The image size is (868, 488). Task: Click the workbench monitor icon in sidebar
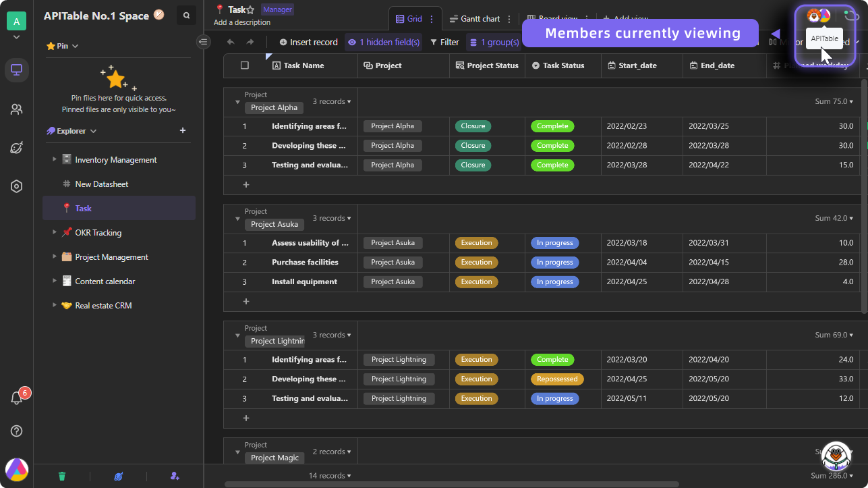point(16,70)
